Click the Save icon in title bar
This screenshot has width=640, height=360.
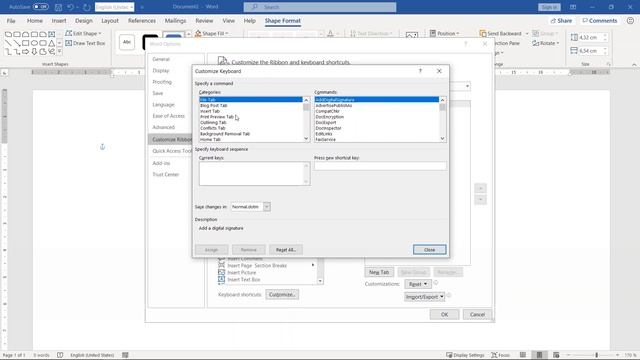coord(58,7)
